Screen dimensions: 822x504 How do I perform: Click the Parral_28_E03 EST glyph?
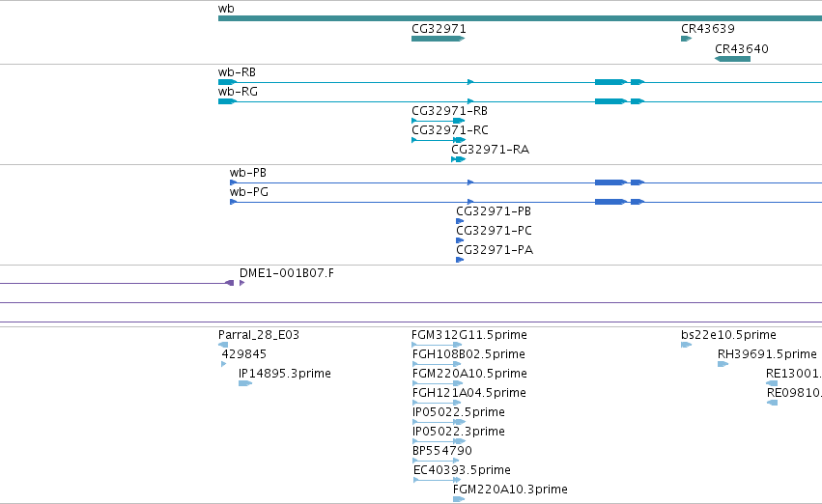click(223, 345)
